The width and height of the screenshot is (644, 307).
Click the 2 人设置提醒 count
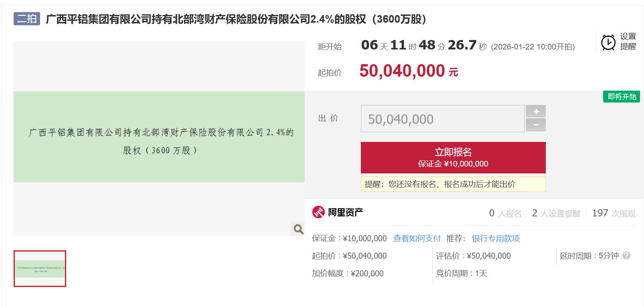[556, 213]
